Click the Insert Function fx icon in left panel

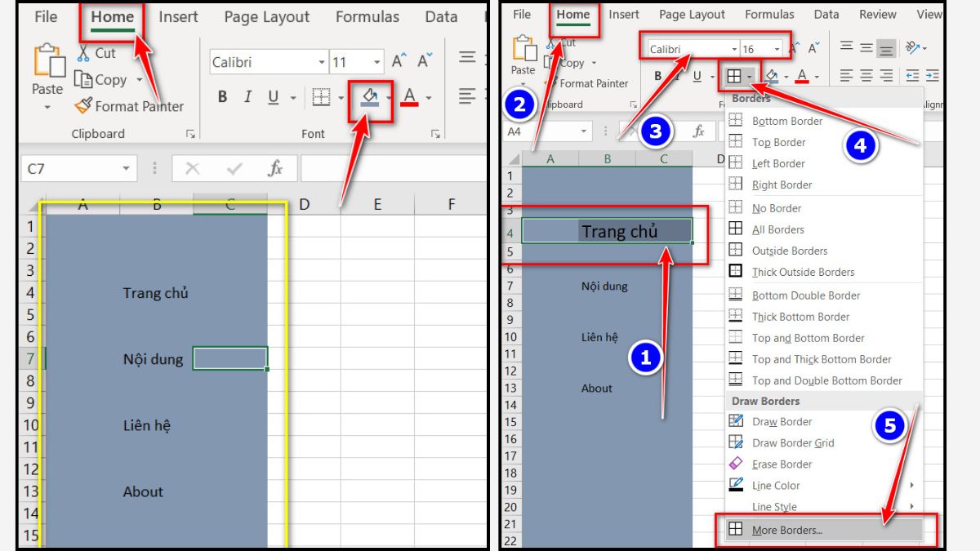click(x=276, y=168)
